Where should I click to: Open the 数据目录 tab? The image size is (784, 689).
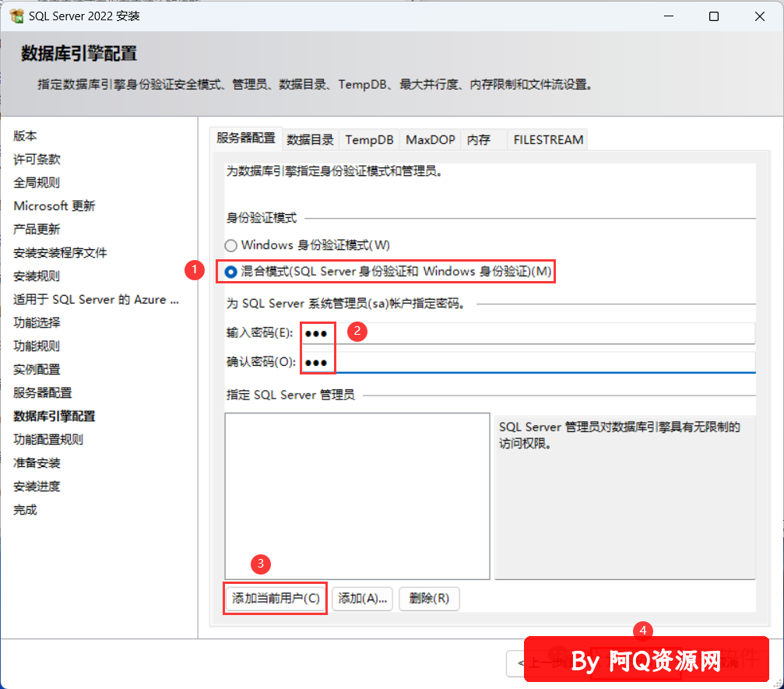310,139
